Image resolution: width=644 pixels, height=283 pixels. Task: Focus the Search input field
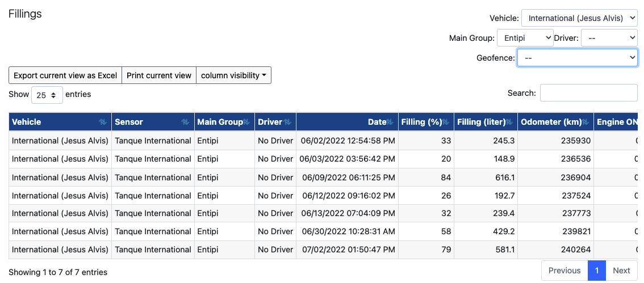(x=588, y=93)
